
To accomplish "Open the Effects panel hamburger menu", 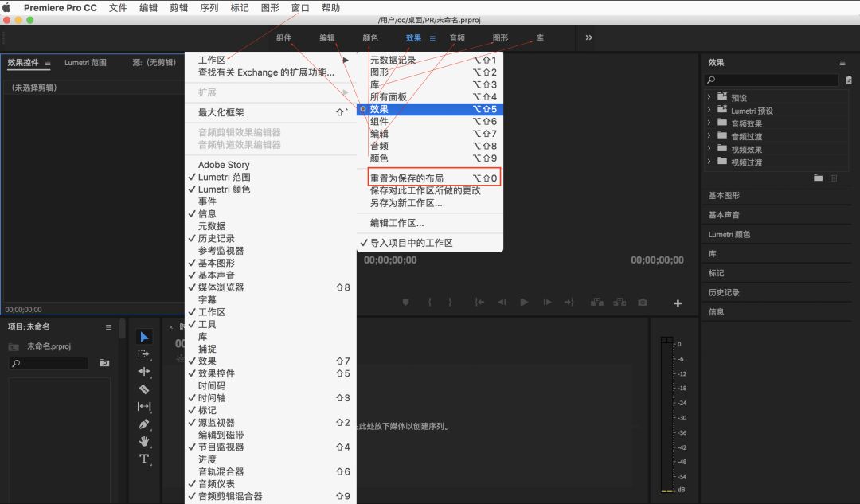I will 842,63.
